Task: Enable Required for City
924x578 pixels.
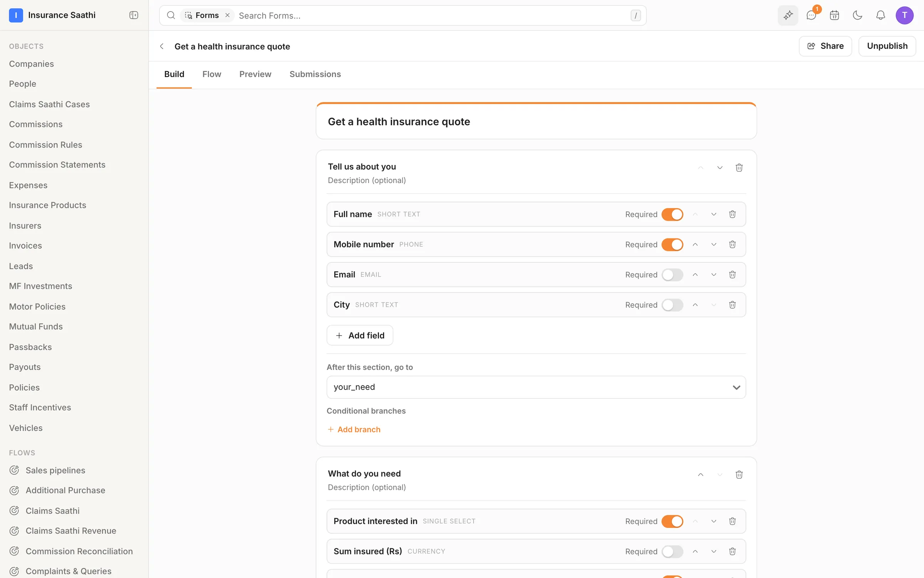Action: pos(672,305)
